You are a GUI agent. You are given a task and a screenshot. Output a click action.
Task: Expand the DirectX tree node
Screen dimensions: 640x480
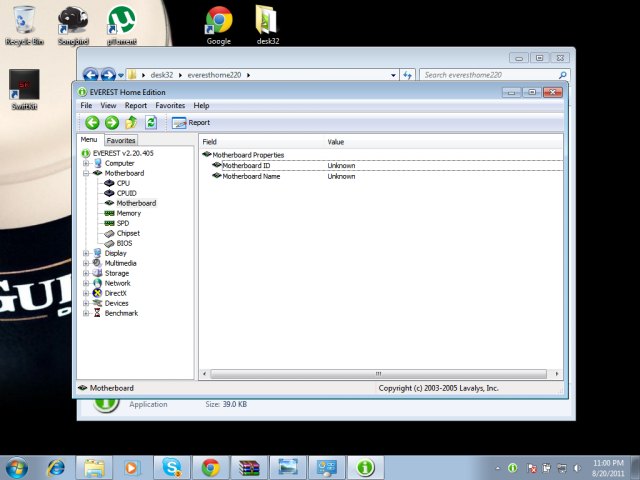pyautogui.click(x=86, y=293)
